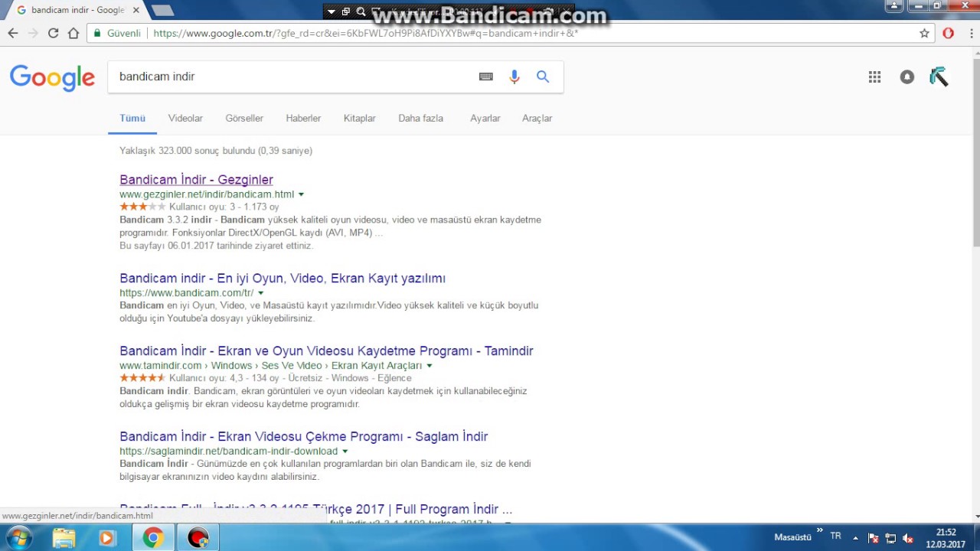Click the Kullanıcı oyu: 4,3 - 134 oy rating
Screen dimensions: 980x551
tap(226, 378)
